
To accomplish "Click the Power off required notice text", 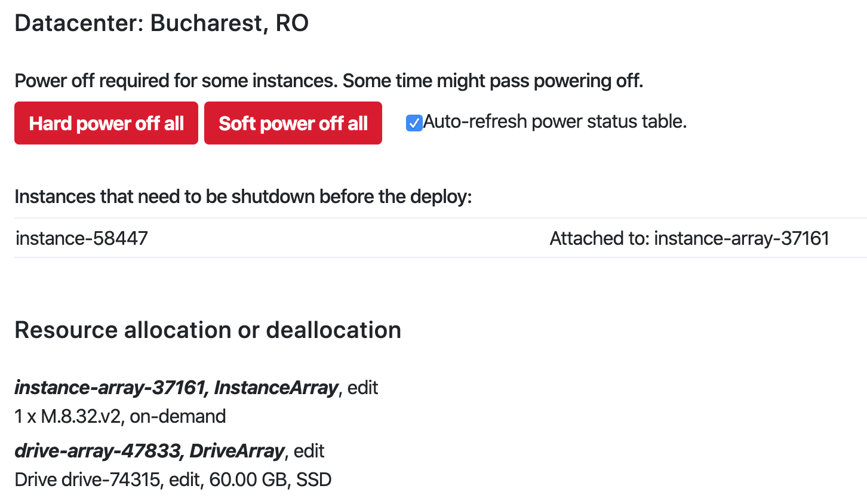I will click(x=328, y=81).
